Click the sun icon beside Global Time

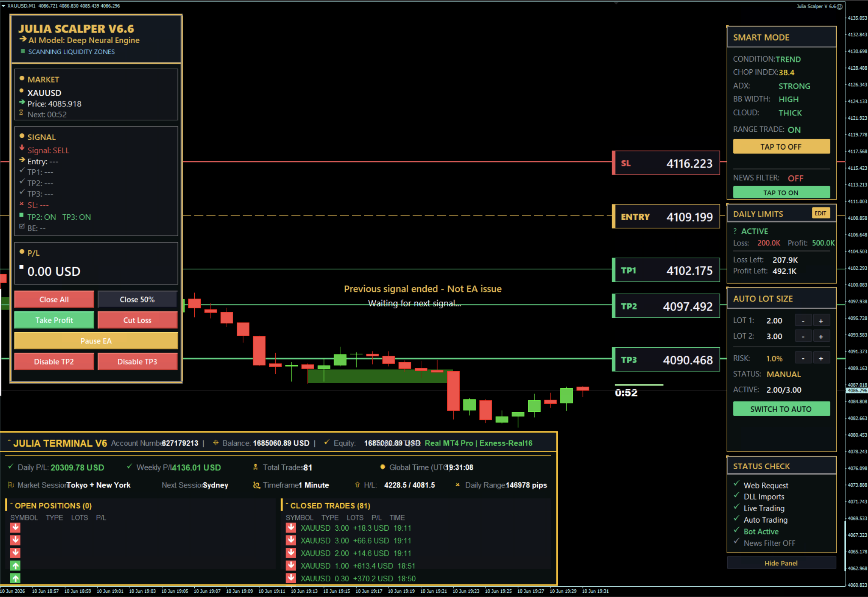coord(383,467)
